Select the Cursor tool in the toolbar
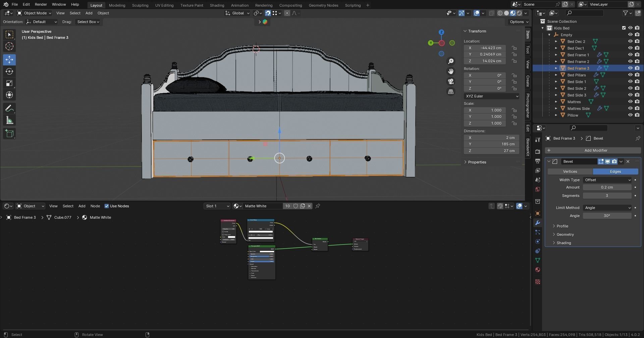The image size is (644, 338). coord(9,46)
